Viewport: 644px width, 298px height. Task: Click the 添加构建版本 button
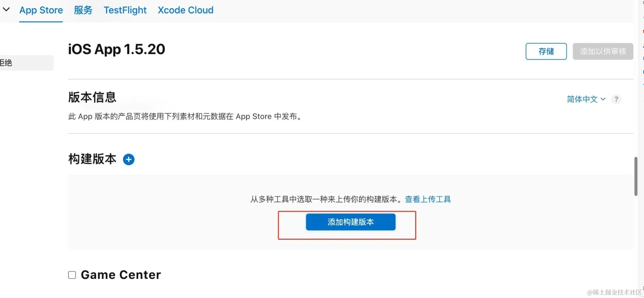pyautogui.click(x=351, y=222)
